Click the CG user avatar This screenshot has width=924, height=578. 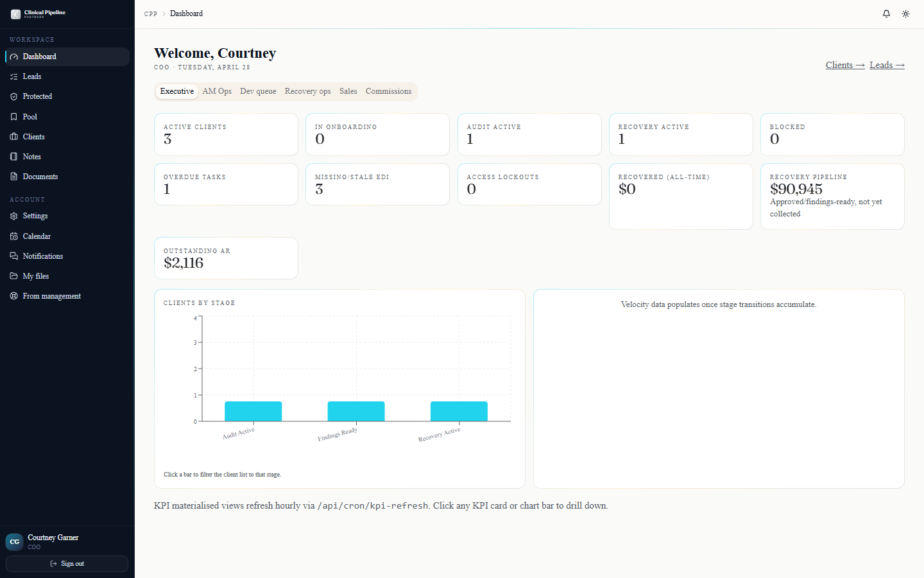click(15, 542)
